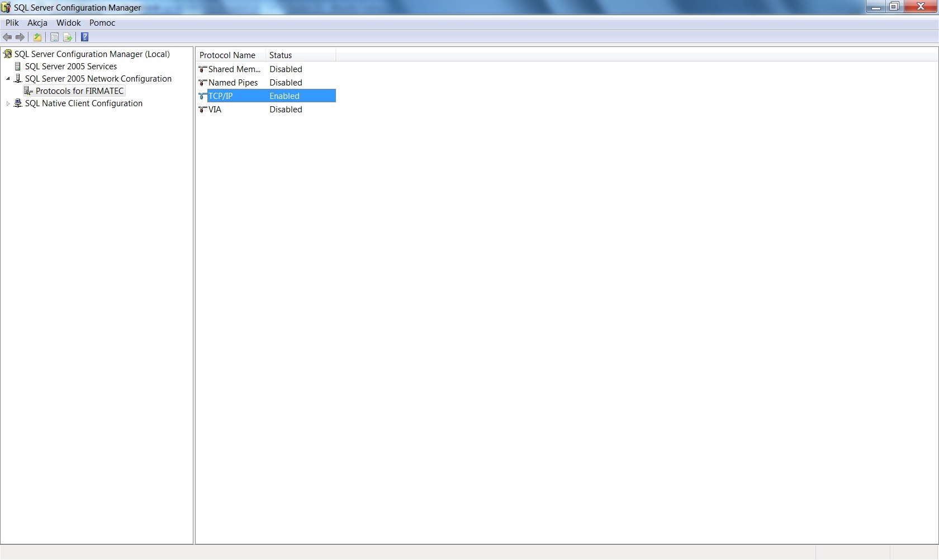939x560 pixels.
Task: Collapse the SQL Server 2005 Network Configuration node
Action: click(x=8, y=79)
